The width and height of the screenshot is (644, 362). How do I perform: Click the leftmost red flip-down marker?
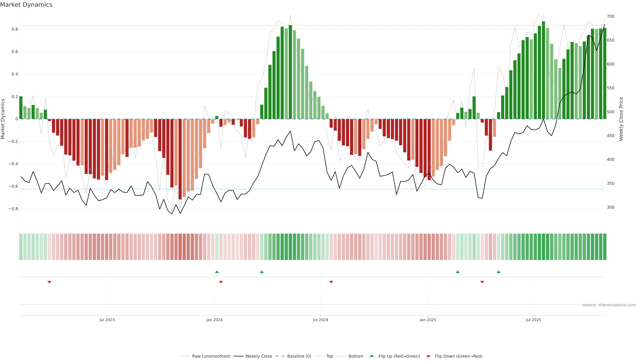coord(49,282)
